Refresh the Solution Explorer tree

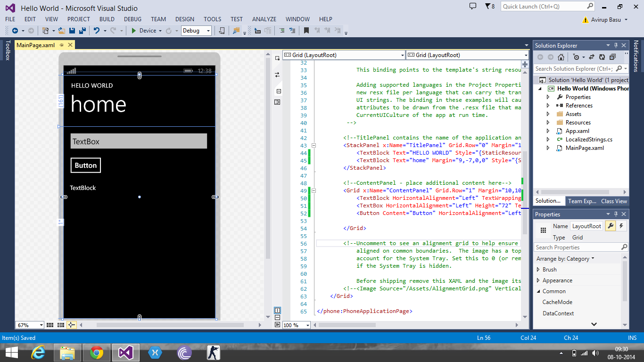[x=602, y=57]
